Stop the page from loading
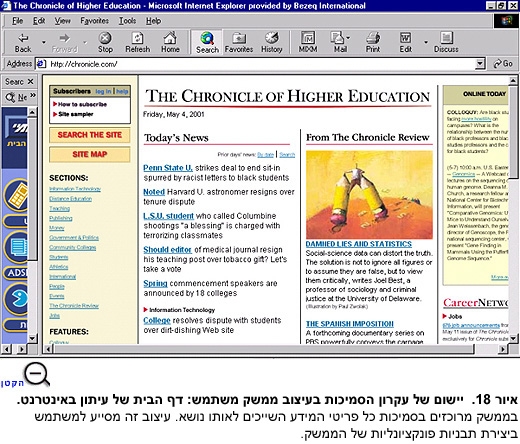This screenshot has width=520, height=444. click(x=105, y=43)
